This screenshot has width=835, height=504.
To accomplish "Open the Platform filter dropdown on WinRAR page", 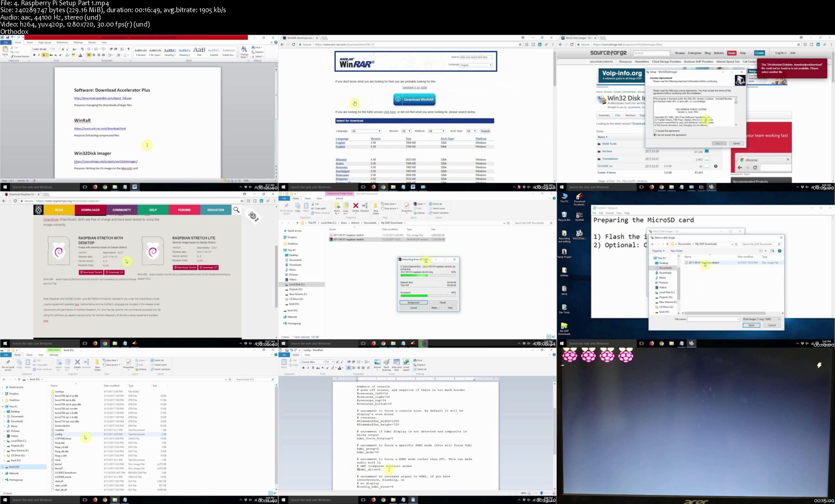I will 437,131.
